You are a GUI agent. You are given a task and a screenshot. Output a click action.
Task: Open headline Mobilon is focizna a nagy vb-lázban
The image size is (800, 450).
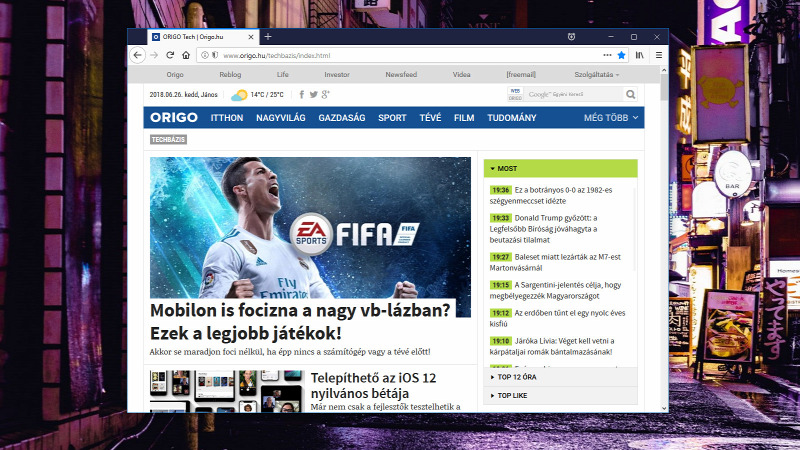tap(300, 321)
